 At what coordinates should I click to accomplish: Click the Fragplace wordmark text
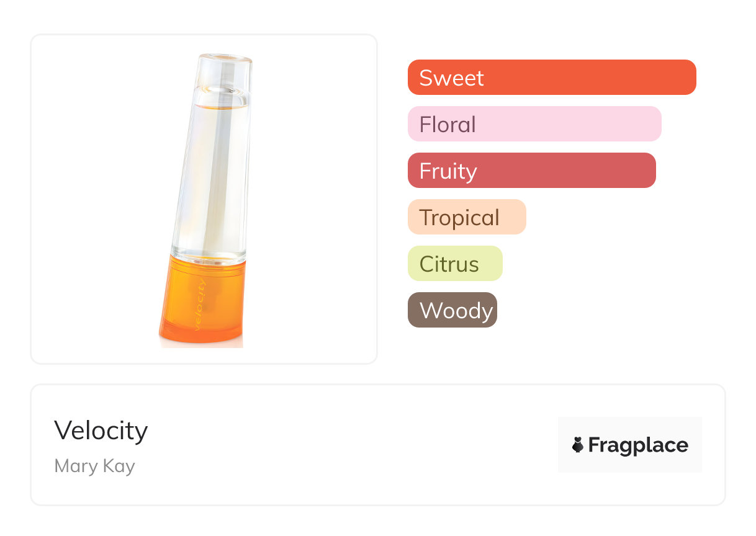(638, 445)
